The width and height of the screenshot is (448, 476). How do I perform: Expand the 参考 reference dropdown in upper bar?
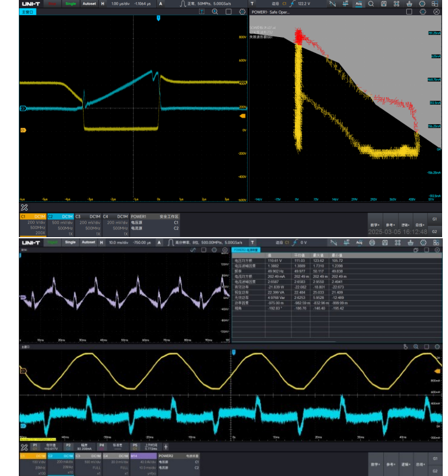[390, 225]
